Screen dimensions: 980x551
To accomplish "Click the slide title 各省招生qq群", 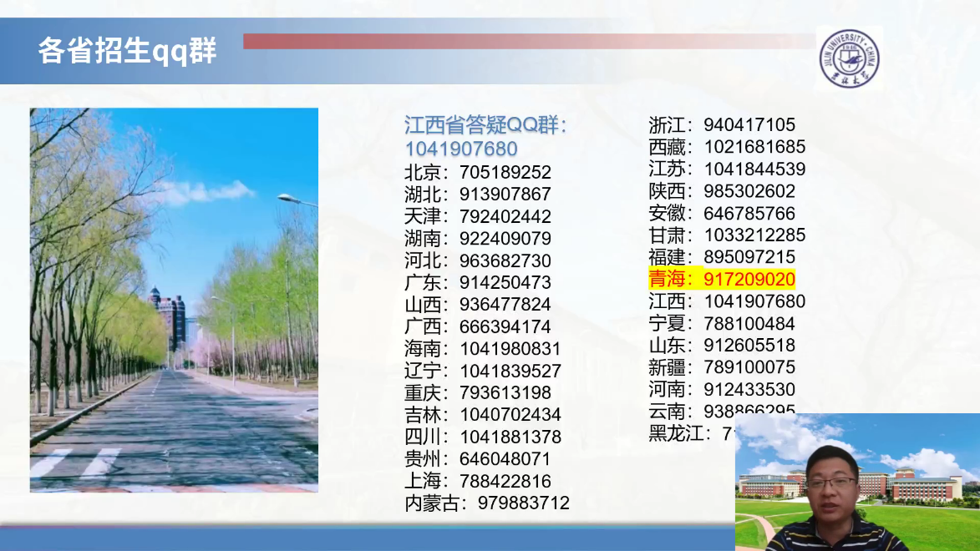I will coord(127,51).
